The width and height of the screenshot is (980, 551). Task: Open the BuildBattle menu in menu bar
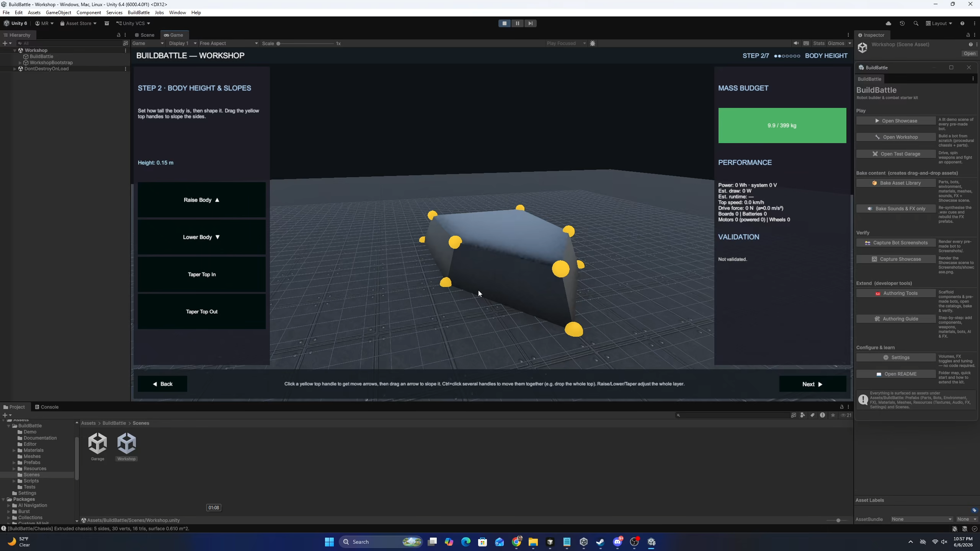click(139, 13)
